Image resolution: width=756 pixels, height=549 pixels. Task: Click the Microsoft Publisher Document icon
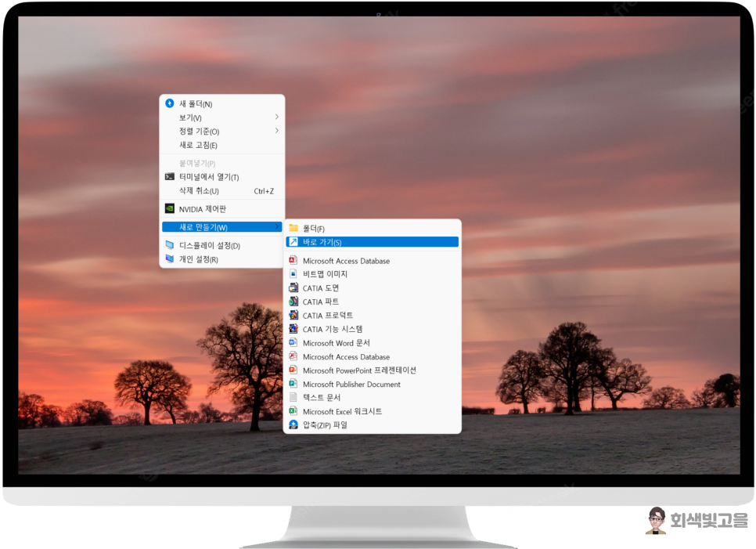pyautogui.click(x=293, y=384)
